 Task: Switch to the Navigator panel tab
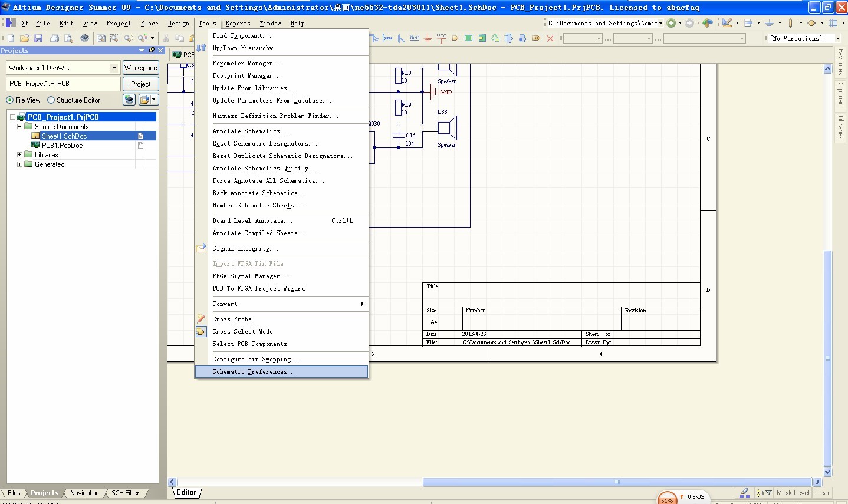(84, 493)
